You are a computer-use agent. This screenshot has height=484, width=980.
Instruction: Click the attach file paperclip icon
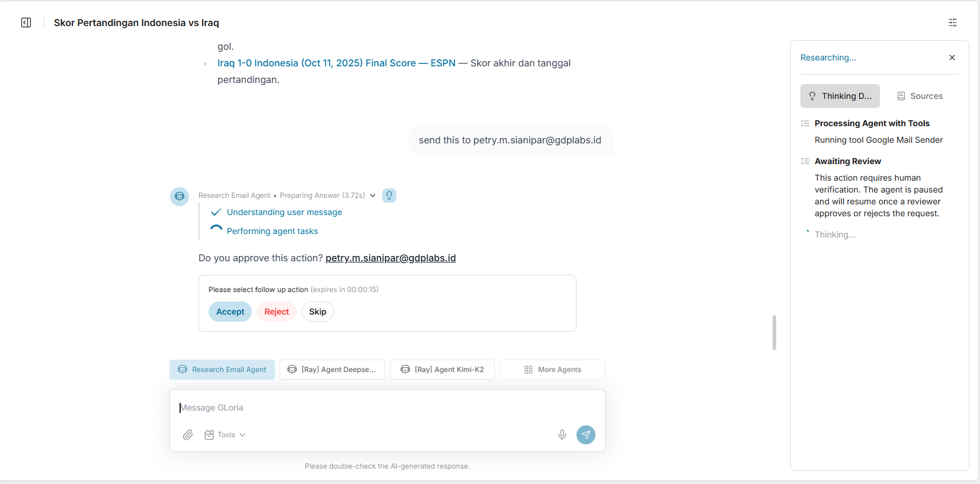[x=188, y=435]
